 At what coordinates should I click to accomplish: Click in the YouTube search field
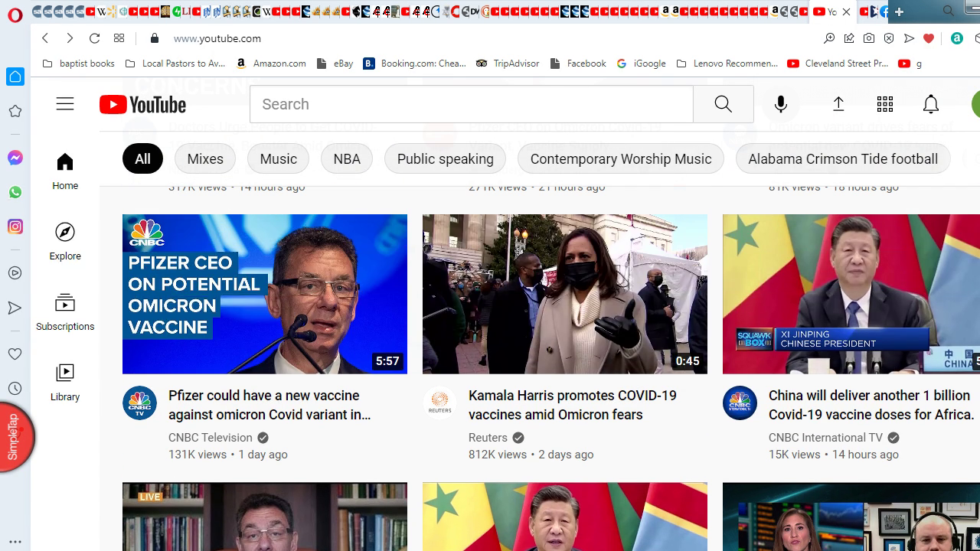pos(471,104)
